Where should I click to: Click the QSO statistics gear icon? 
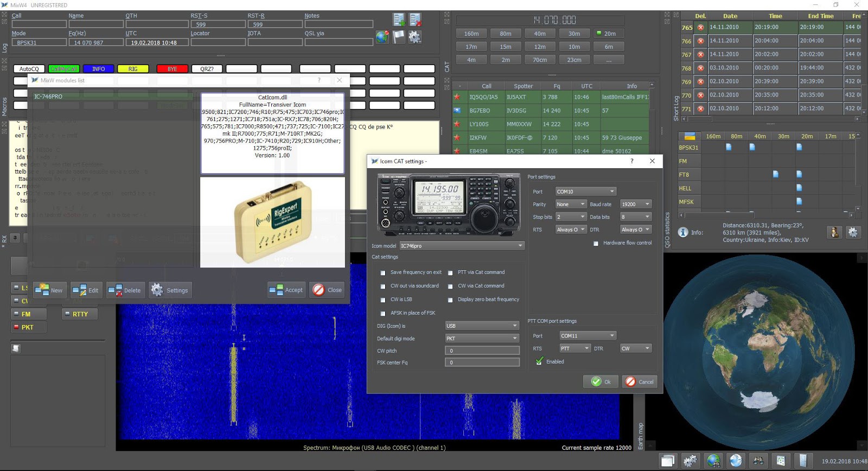[853, 232]
